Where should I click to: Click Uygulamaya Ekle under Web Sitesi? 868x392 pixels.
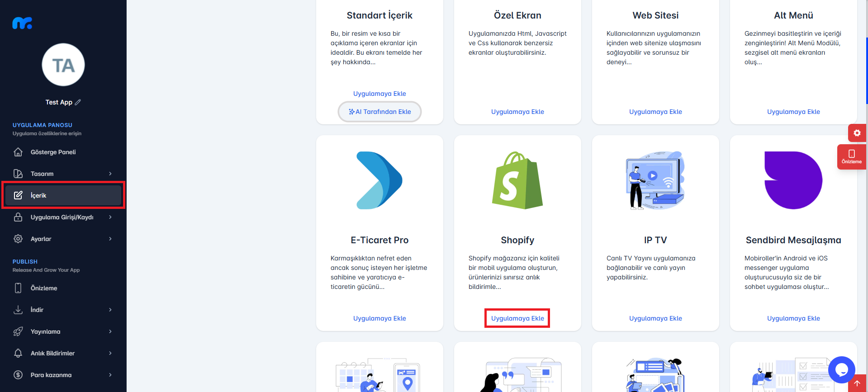655,112
